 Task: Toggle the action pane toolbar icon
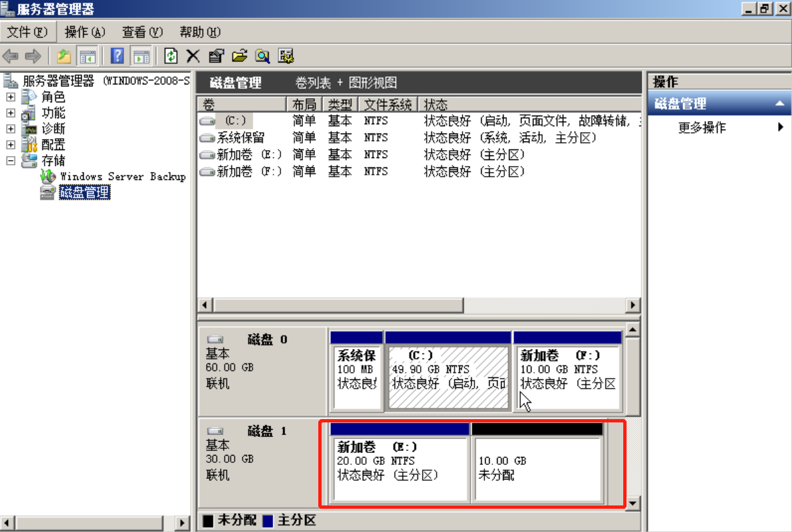141,56
